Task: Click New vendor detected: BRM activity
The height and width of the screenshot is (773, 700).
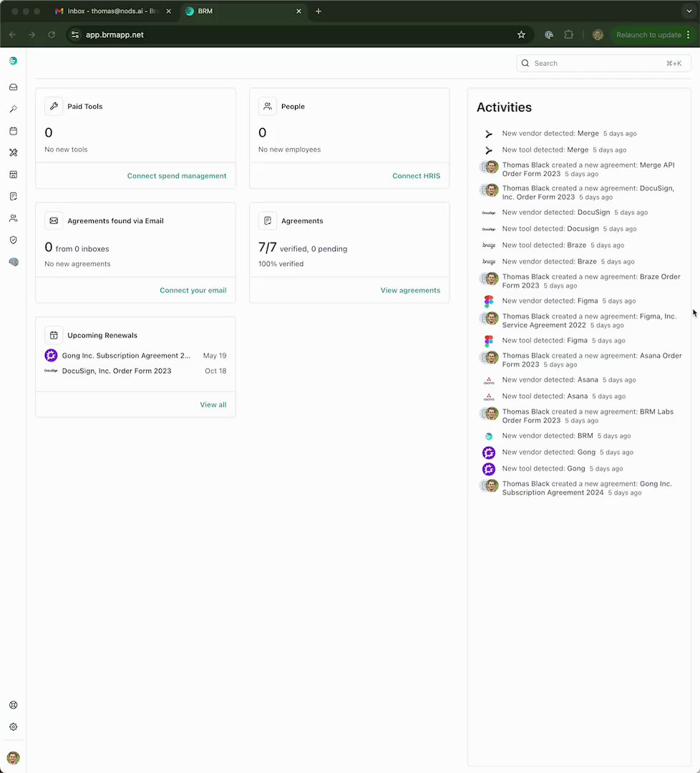Action: point(566,436)
